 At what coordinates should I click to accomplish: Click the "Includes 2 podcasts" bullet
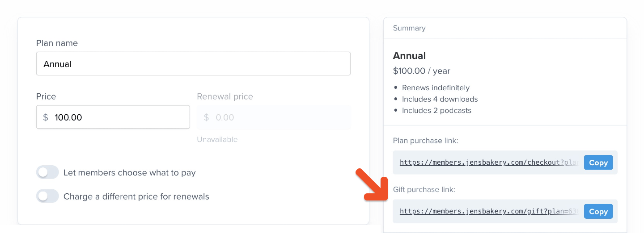pos(436,110)
